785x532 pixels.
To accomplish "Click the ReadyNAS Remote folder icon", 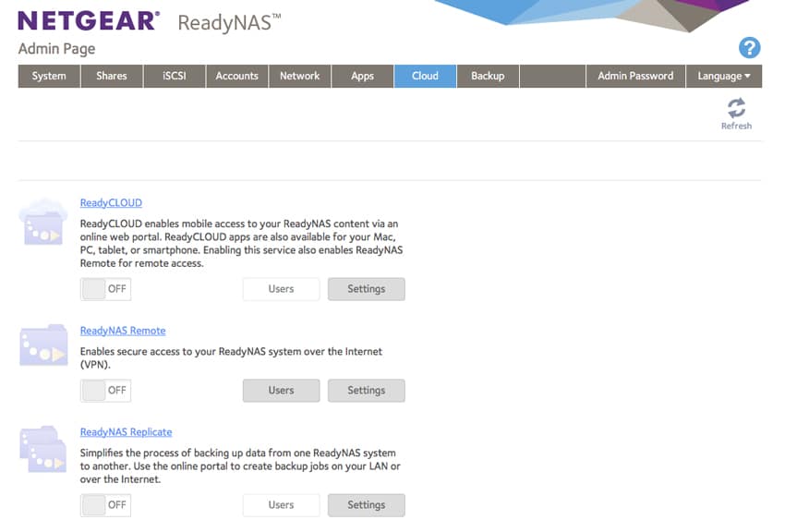I will [x=43, y=345].
